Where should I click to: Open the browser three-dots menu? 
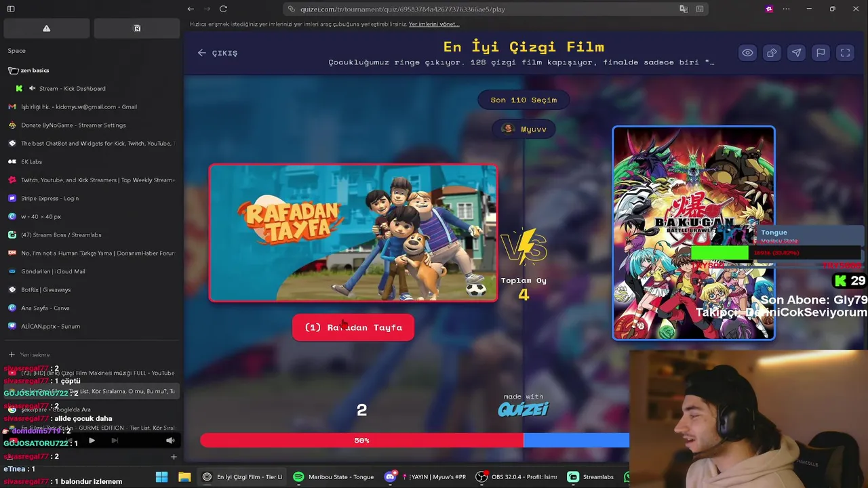tap(786, 9)
